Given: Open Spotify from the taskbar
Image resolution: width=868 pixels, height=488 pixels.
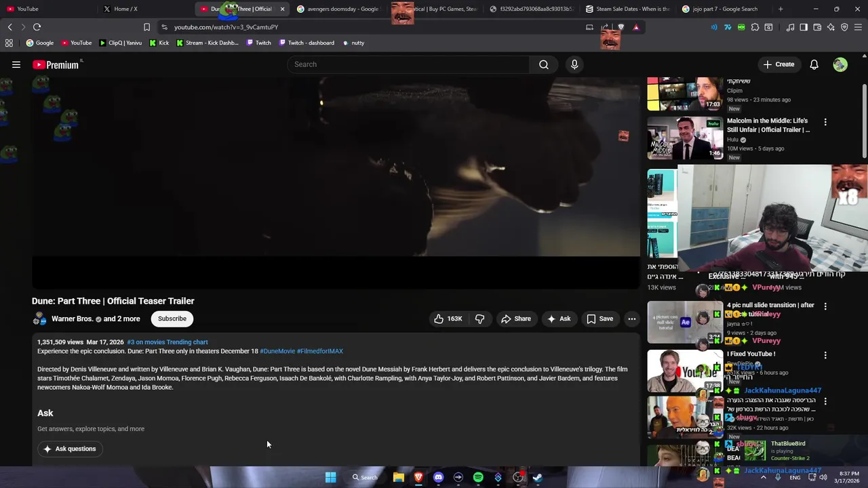Looking at the screenshot, I should pyautogui.click(x=478, y=477).
